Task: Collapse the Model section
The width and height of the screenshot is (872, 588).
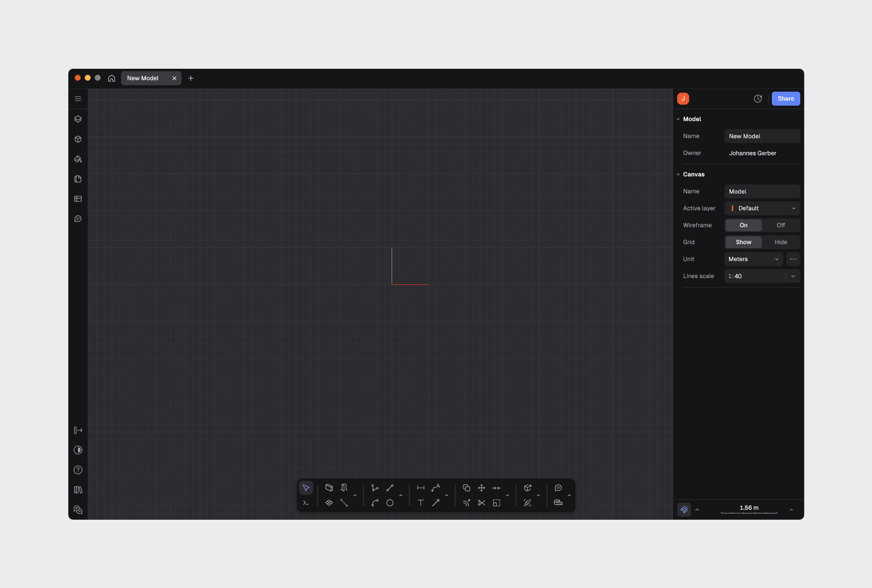Action: pyautogui.click(x=678, y=119)
